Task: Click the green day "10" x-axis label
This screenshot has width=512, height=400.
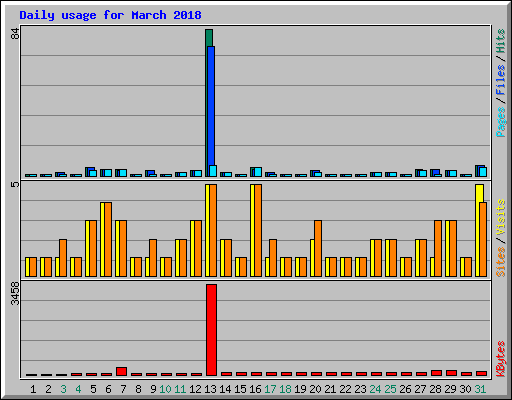Action: [165, 389]
